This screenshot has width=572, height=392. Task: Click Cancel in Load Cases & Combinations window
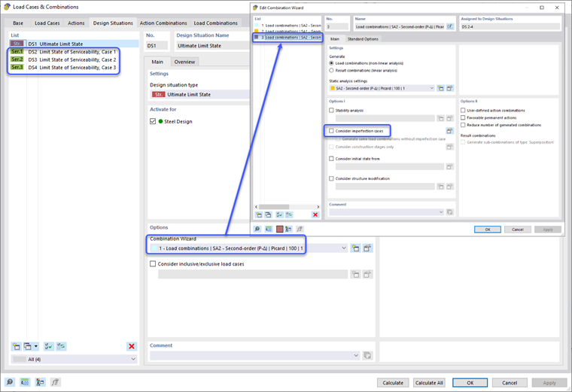coord(510,383)
